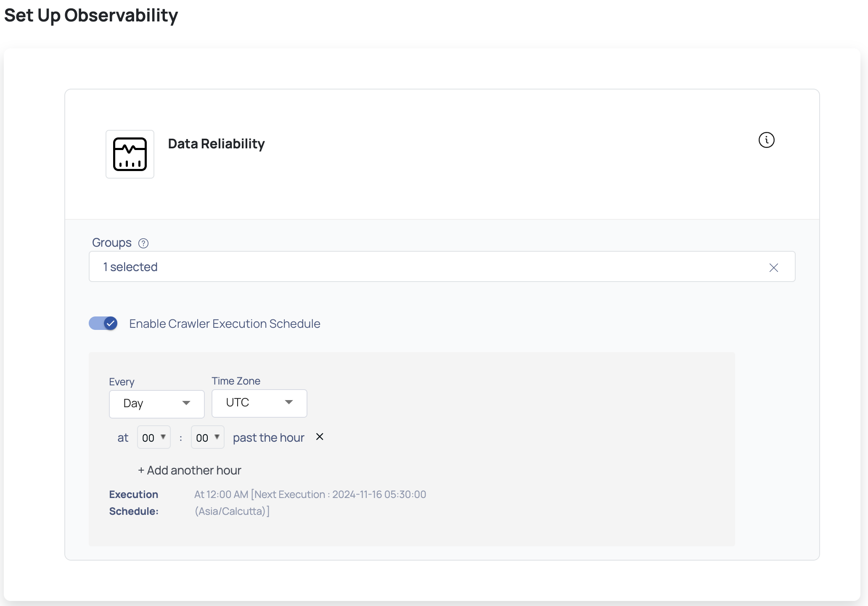Open the info icon beside Data Reliability

coord(766,140)
